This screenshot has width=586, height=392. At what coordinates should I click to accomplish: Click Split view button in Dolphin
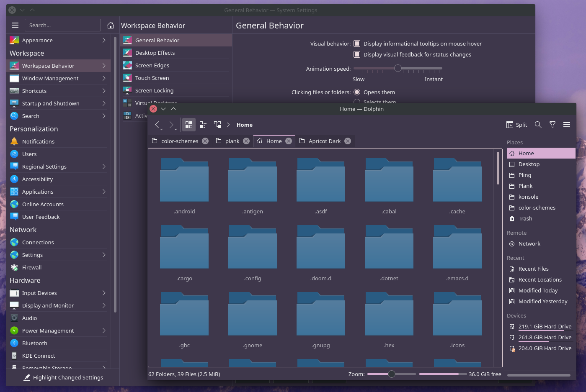(x=516, y=125)
